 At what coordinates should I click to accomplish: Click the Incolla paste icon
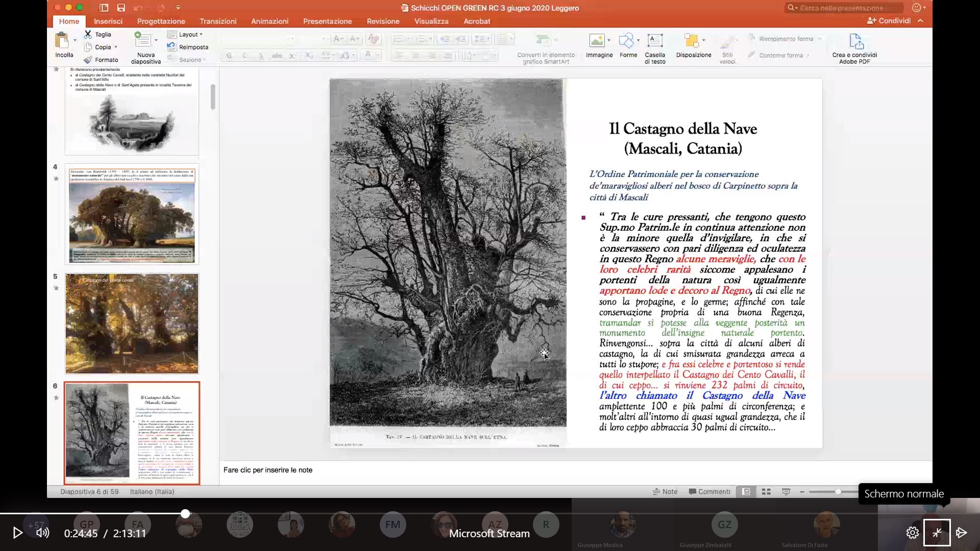[x=62, y=40]
